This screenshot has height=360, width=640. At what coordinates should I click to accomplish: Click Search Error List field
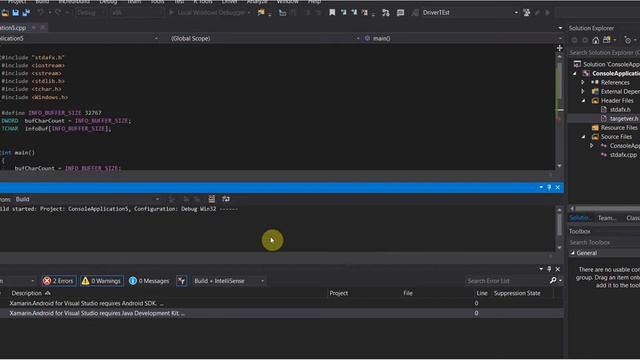click(x=506, y=281)
